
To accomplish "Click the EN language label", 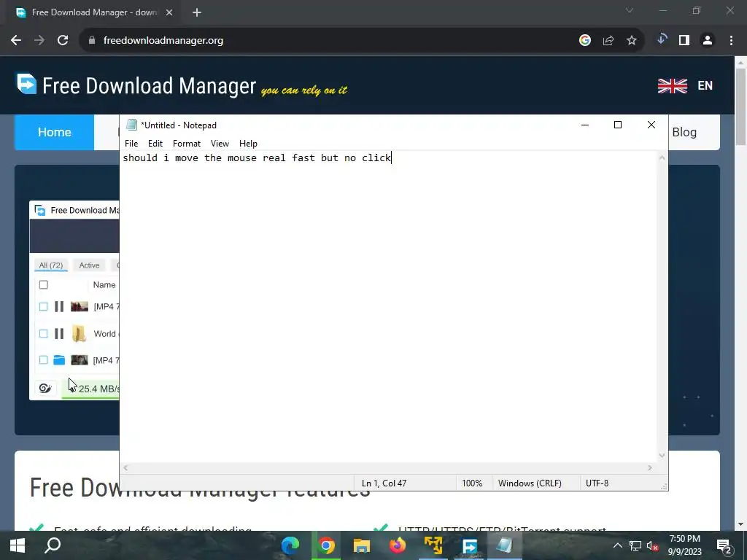I will [705, 86].
